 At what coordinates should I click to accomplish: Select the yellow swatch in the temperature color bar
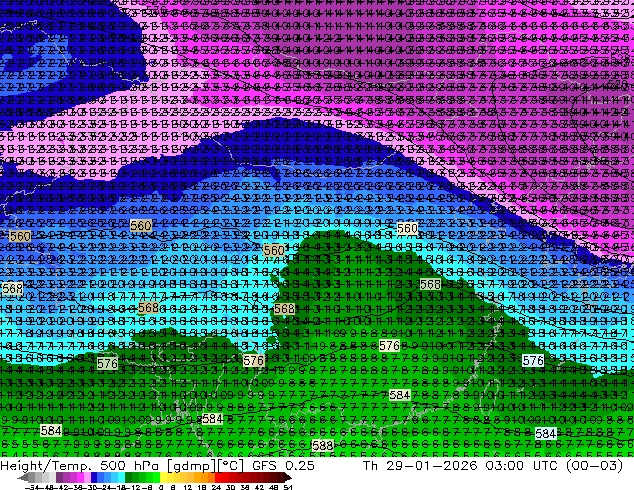pyautogui.click(x=163, y=478)
